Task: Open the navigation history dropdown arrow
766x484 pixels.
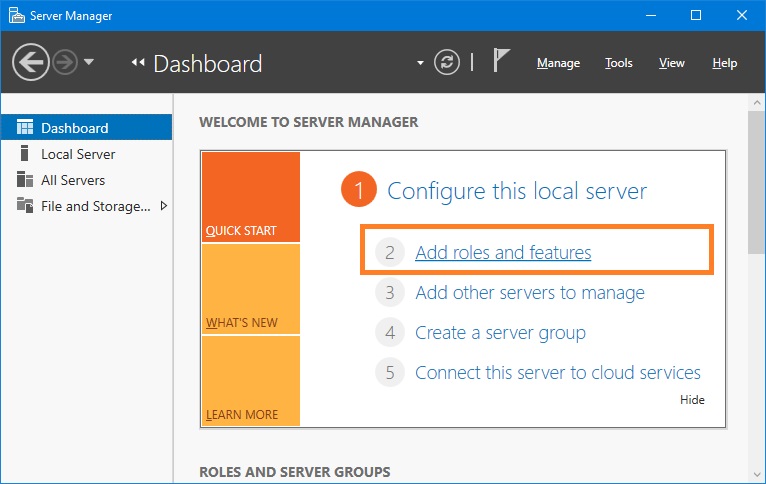Action: coord(89,62)
